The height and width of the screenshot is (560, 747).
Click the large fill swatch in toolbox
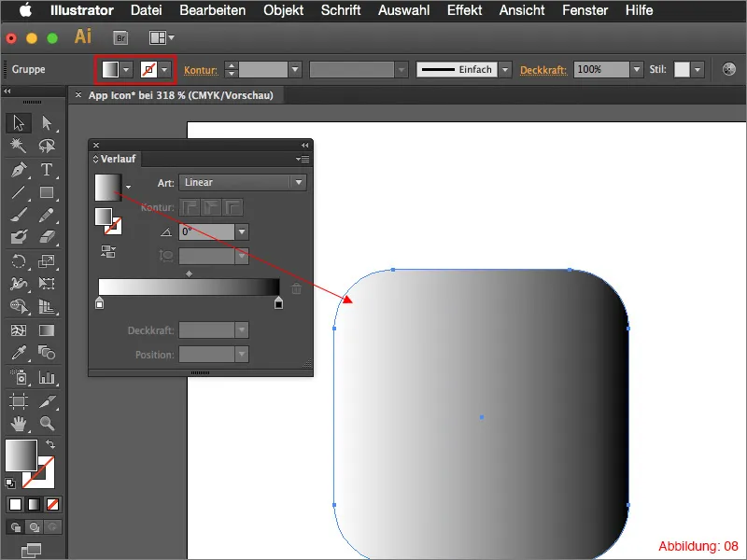click(x=21, y=455)
